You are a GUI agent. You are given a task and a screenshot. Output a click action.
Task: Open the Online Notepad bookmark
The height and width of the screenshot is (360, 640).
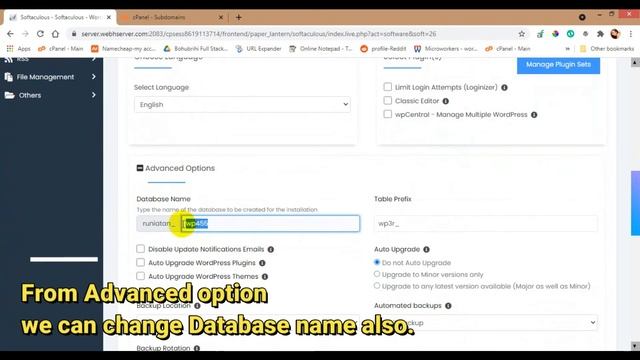pos(320,49)
